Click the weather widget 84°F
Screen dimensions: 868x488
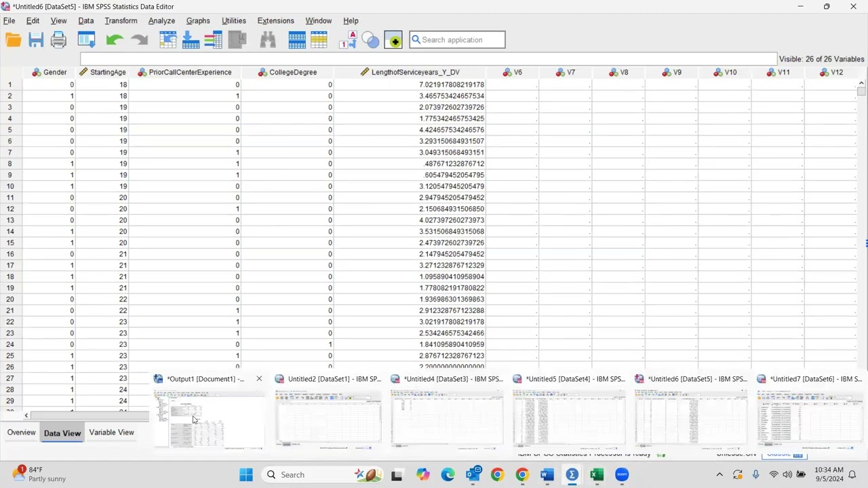tap(39, 474)
